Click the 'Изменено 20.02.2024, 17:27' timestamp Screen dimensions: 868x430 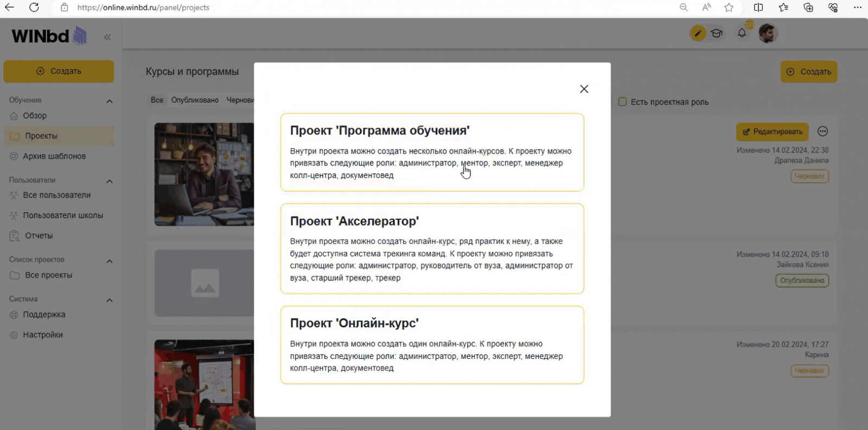(x=782, y=345)
